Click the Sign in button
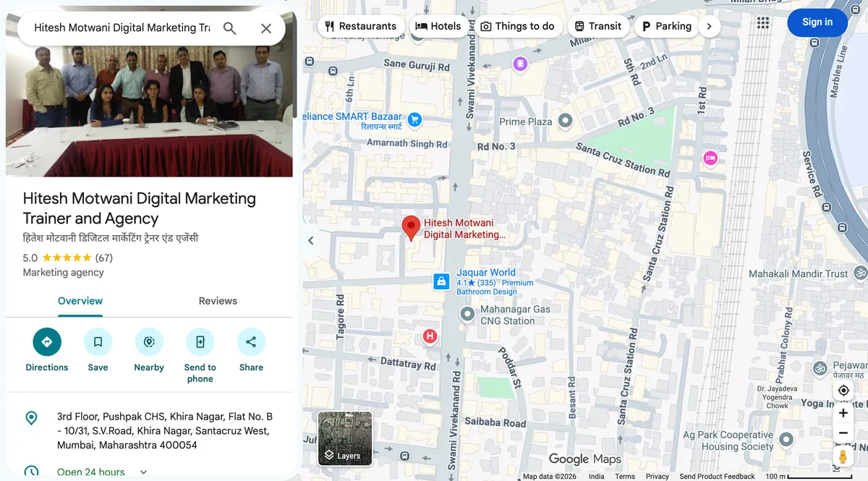This screenshot has width=868, height=481. click(x=817, y=22)
